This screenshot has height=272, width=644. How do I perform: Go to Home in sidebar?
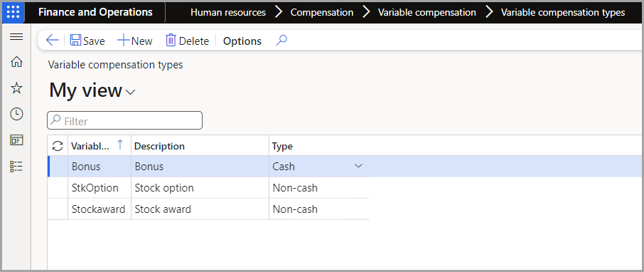[x=16, y=62]
